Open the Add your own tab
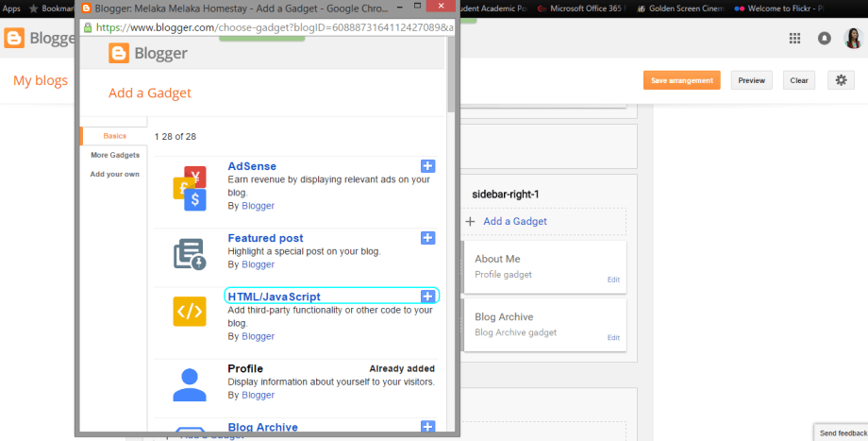This screenshot has width=868, height=441. (x=114, y=174)
